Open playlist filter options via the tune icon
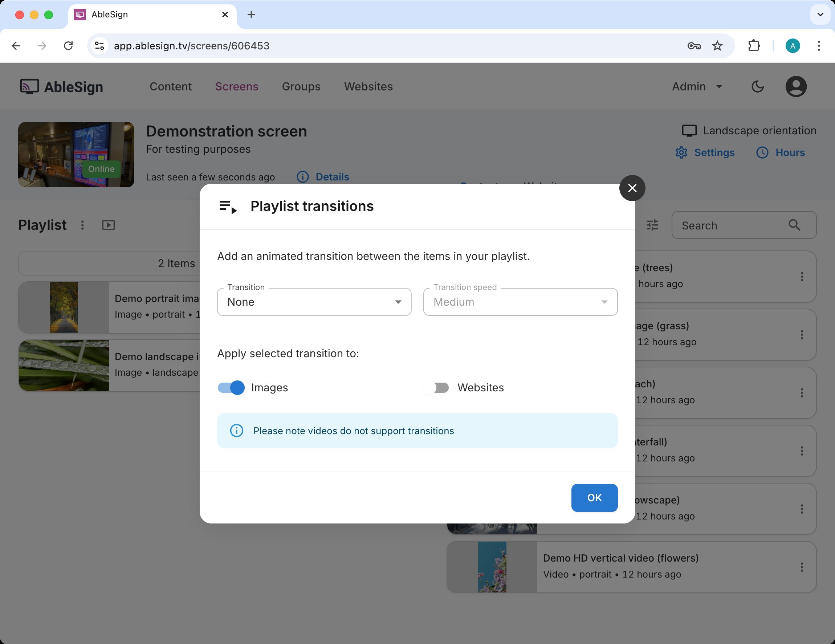 pos(652,225)
